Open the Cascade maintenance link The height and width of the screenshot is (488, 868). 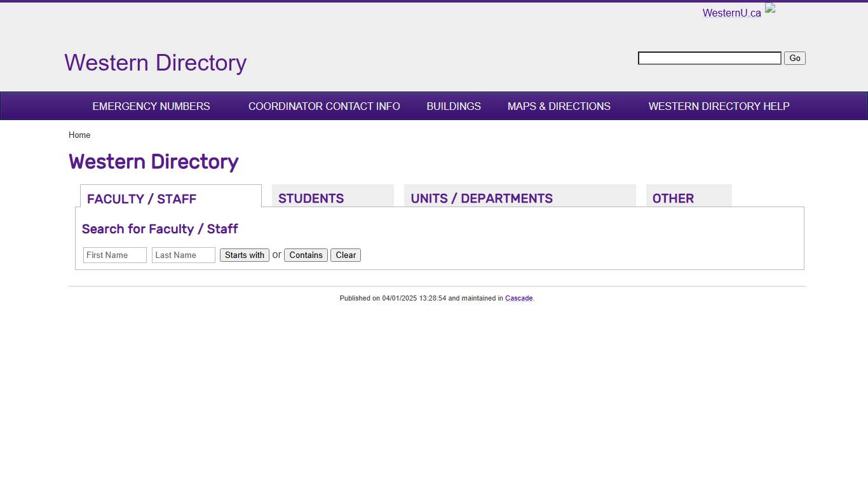click(519, 298)
